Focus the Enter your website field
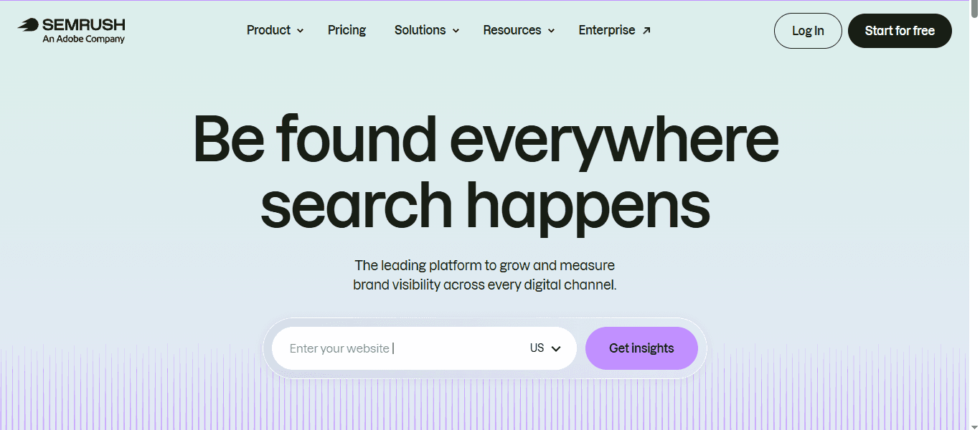 (x=398, y=348)
